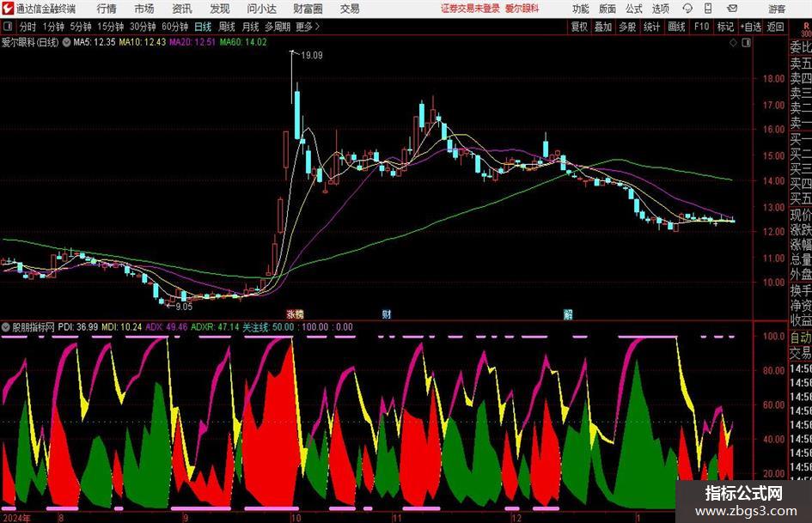Switch to 1分钟 period tab

[x=53, y=27]
